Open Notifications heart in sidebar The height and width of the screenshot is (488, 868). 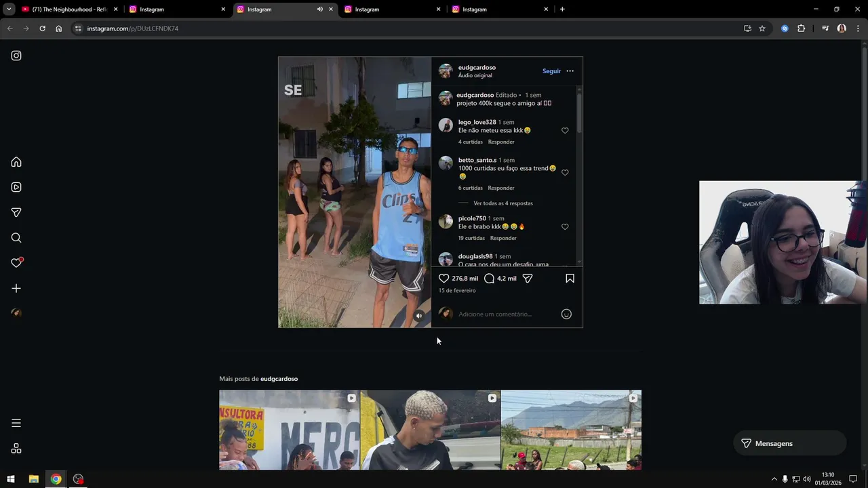tap(16, 263)
